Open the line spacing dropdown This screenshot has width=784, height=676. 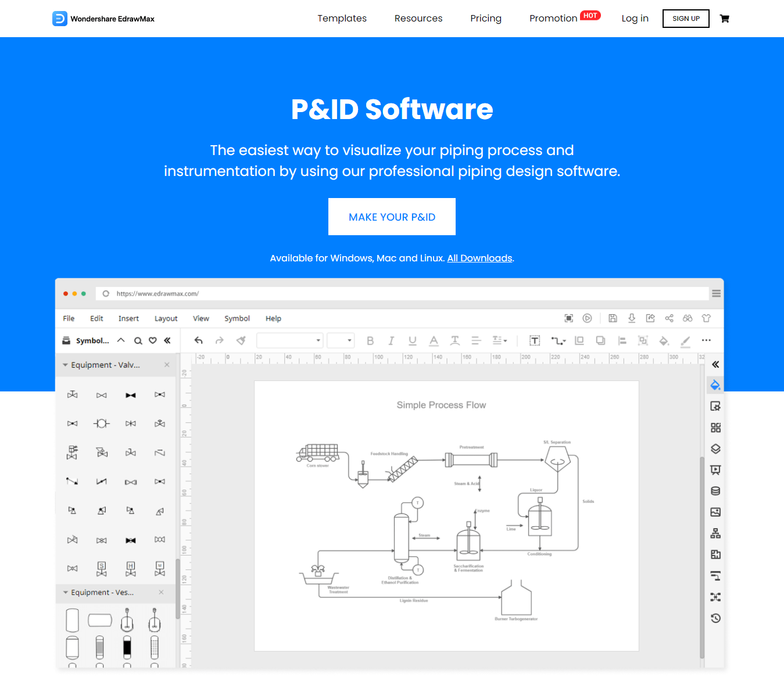coord(500,340)
